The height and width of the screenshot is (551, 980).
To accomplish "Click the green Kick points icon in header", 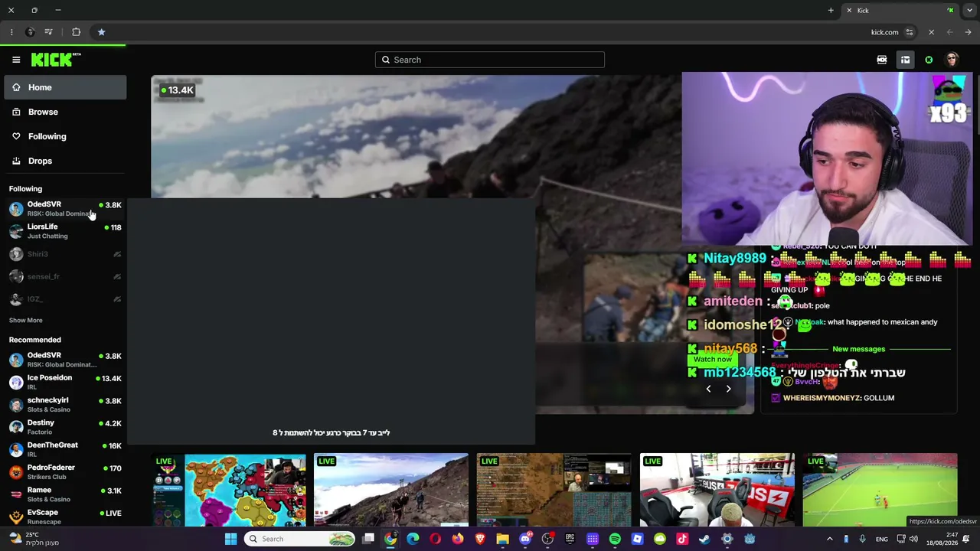I will (x=929, y=60).
